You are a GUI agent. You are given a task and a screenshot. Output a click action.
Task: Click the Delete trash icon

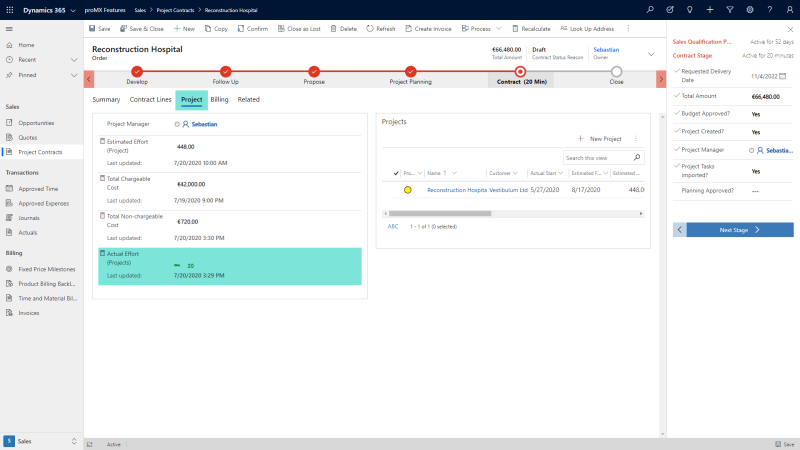coord(333,29)
